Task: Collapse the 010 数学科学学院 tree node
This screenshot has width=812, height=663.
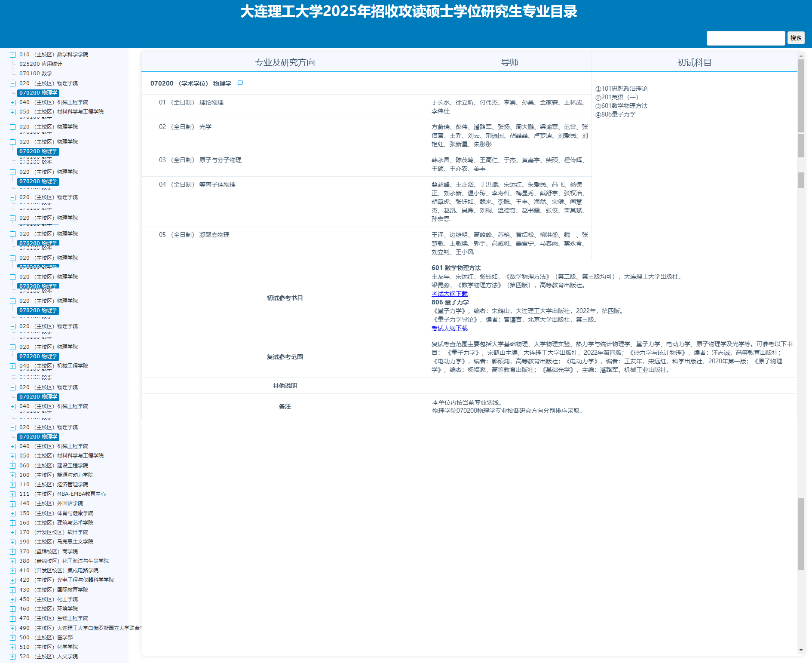Action: click(12, 55)
